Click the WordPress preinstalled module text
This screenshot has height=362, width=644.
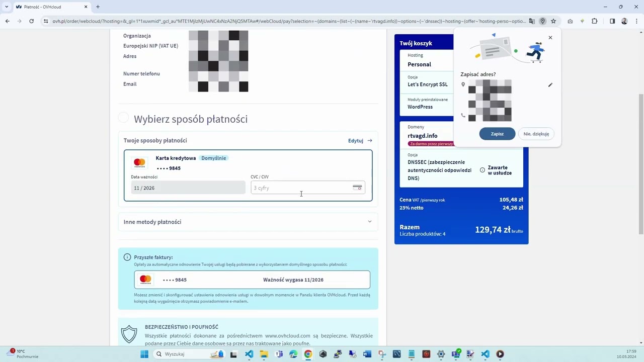[x=420, y=107]
